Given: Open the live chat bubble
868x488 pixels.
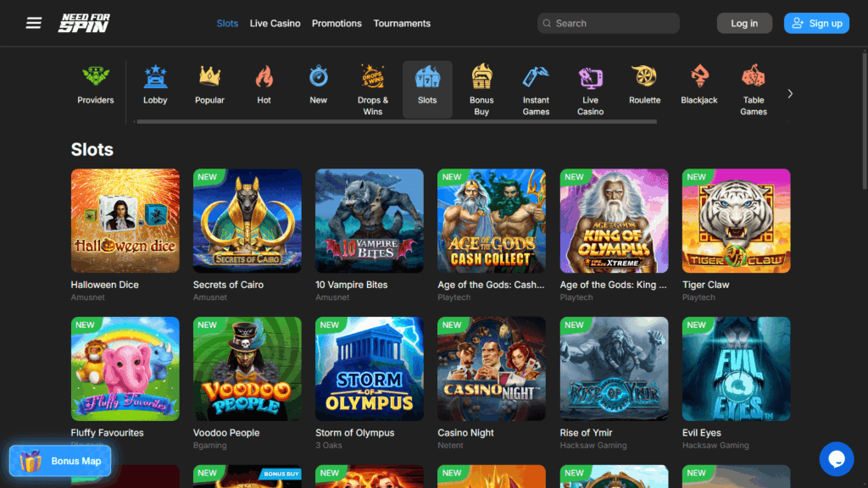Looking at the screenshot, I should click(x=837, y=458).
